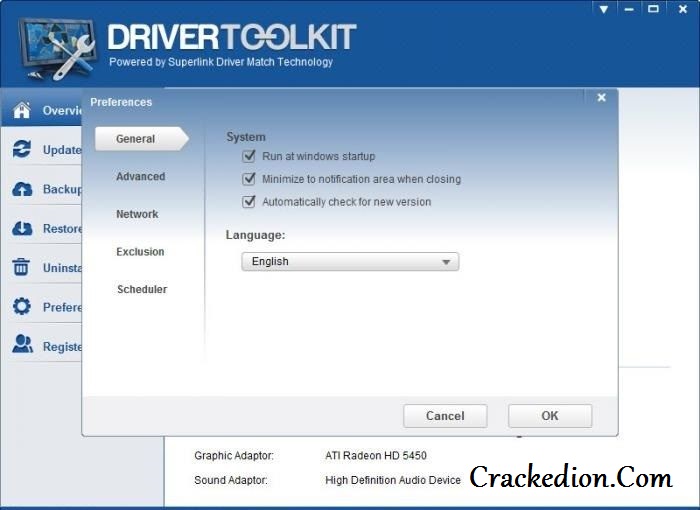Click the Restore cloud-download icon
This screenshot has width=700, height=510.
coord(22,228)
